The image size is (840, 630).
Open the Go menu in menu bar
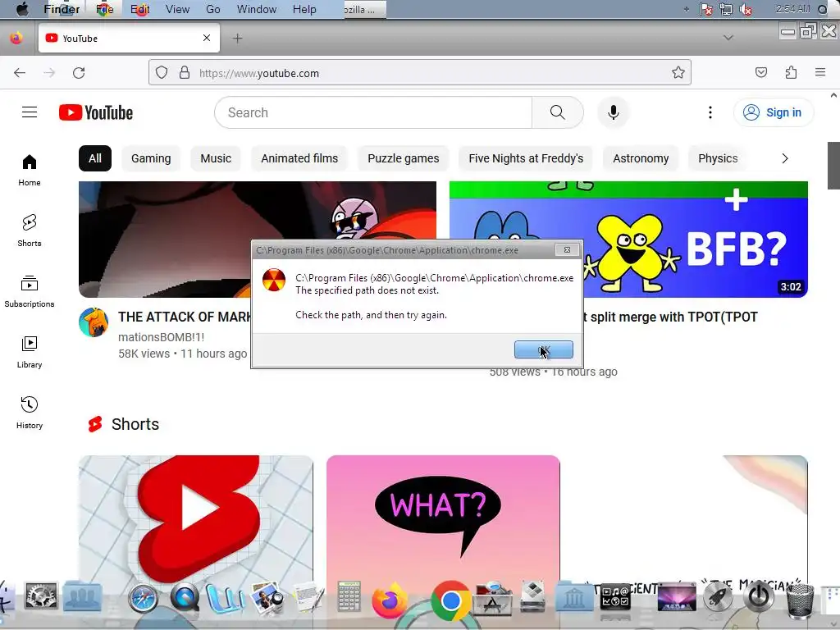coord(213,9)
